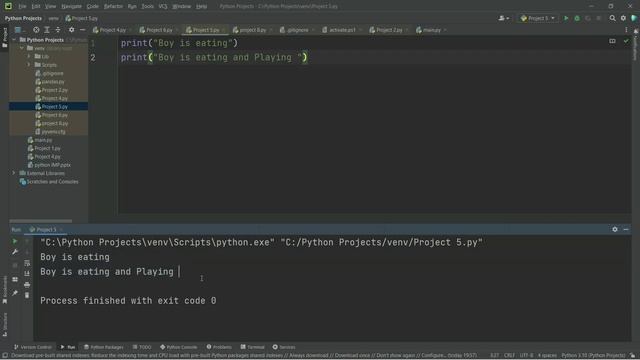Clear console output with trash icon
640x360 pixels.
click(27, 295)
